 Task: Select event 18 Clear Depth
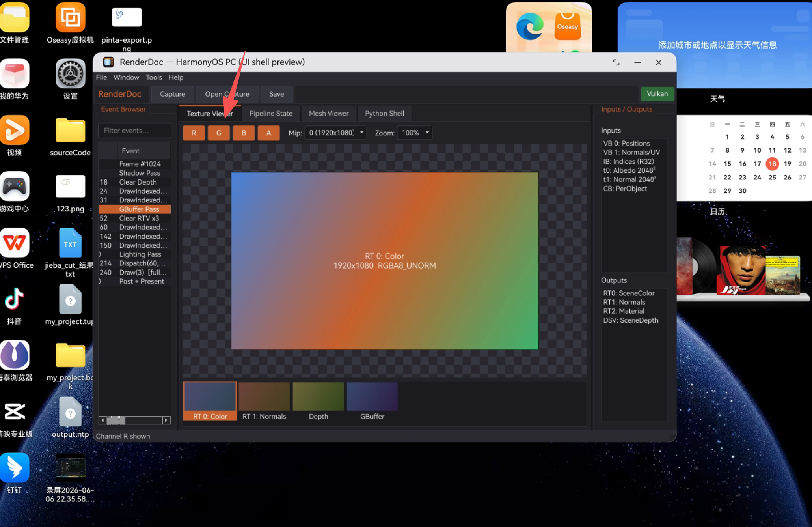(134, 182)
